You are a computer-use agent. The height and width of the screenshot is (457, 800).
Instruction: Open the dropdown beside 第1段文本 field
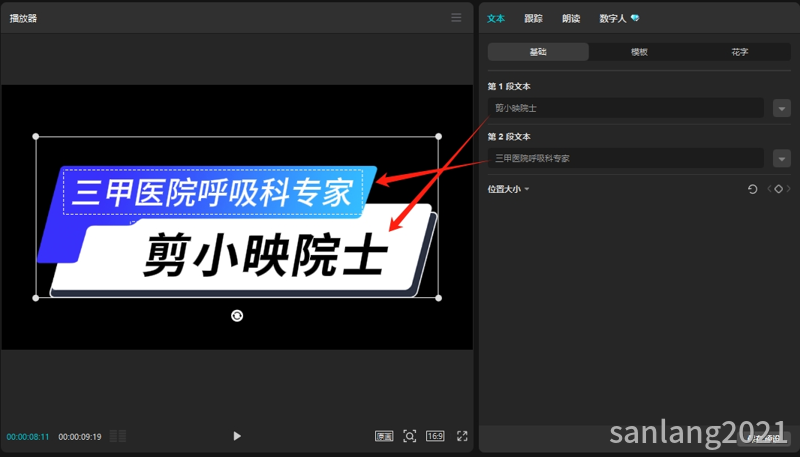coord(782,108)
